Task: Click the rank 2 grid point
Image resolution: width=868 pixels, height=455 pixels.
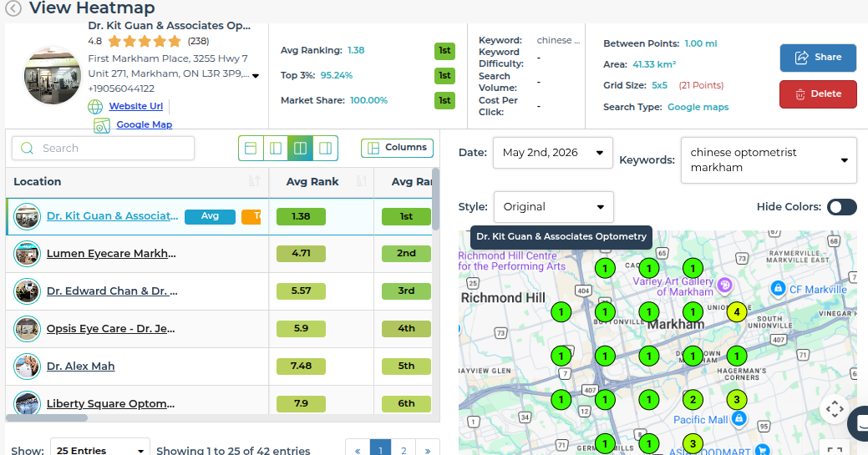Action: (x=693, y=399)
